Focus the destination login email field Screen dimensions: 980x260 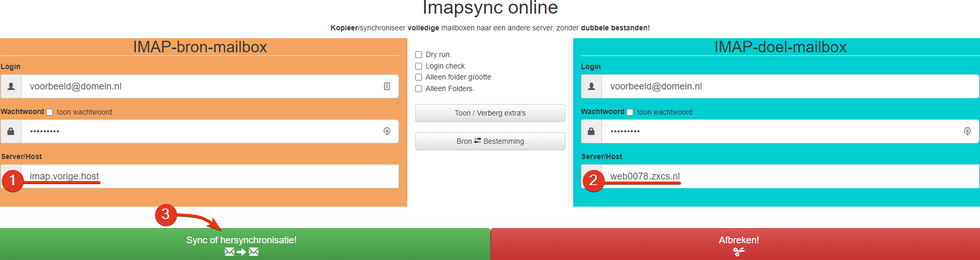(x=784, y=86)
